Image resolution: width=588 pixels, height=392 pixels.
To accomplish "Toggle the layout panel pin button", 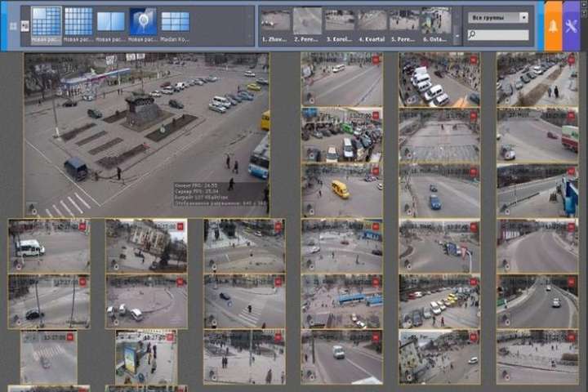I will (x=24, y=26).
